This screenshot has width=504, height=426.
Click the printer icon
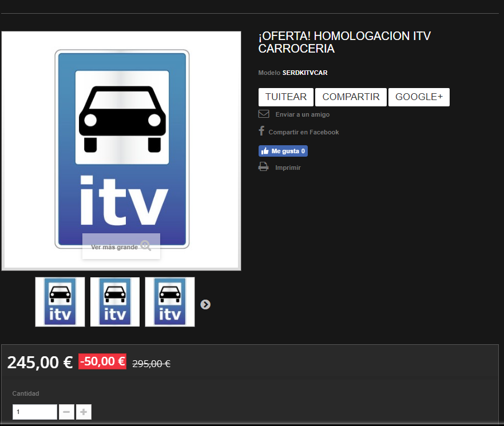(x=263, y=167)
